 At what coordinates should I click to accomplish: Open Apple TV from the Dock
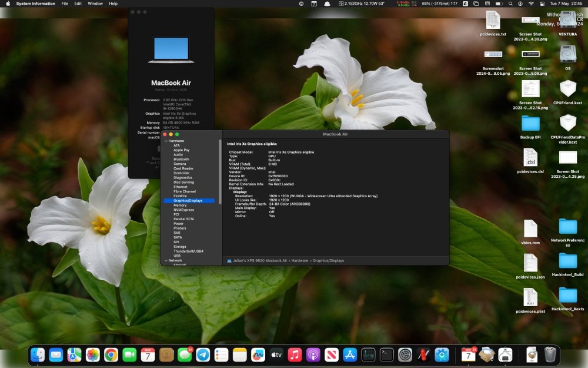[x=276, y=355]
